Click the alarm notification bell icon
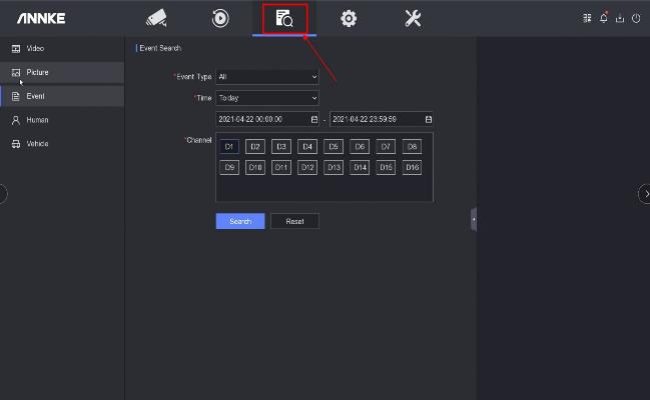The height and width of the screenshot is (400, 650). point(604,18)
